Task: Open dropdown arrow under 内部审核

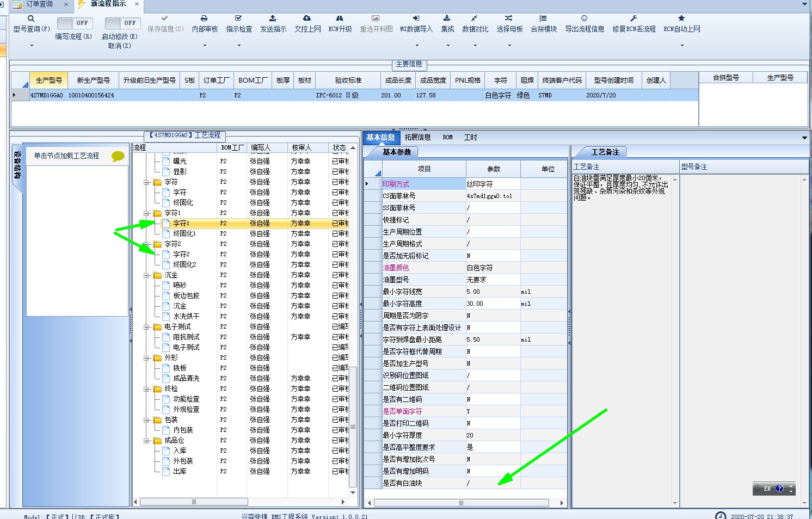Action: tap(205, 46)
